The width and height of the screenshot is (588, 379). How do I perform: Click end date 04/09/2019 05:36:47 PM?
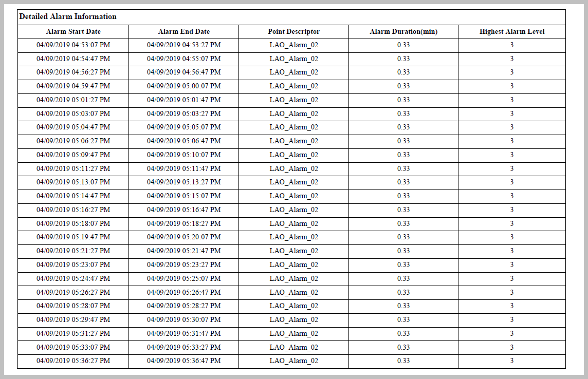click(x=183, y=361)
